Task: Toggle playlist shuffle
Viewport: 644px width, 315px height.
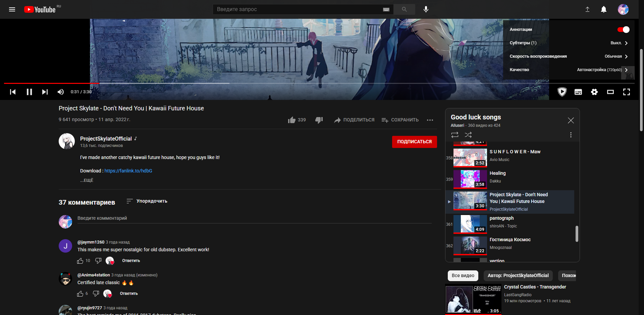Action: point(468,135)
